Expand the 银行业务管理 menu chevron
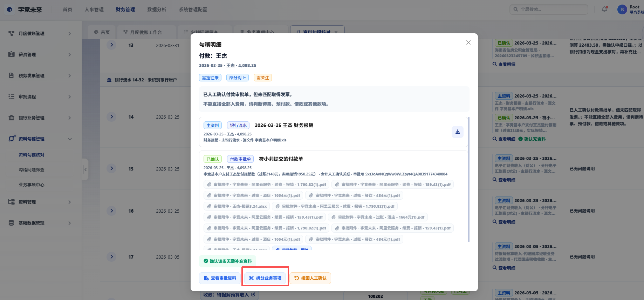 69,118
